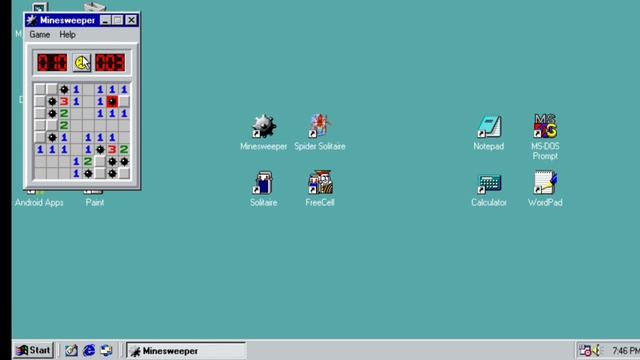640x360 pixels.
Task: Click the Internet Explorer quick launch icon
Action: 89,350
